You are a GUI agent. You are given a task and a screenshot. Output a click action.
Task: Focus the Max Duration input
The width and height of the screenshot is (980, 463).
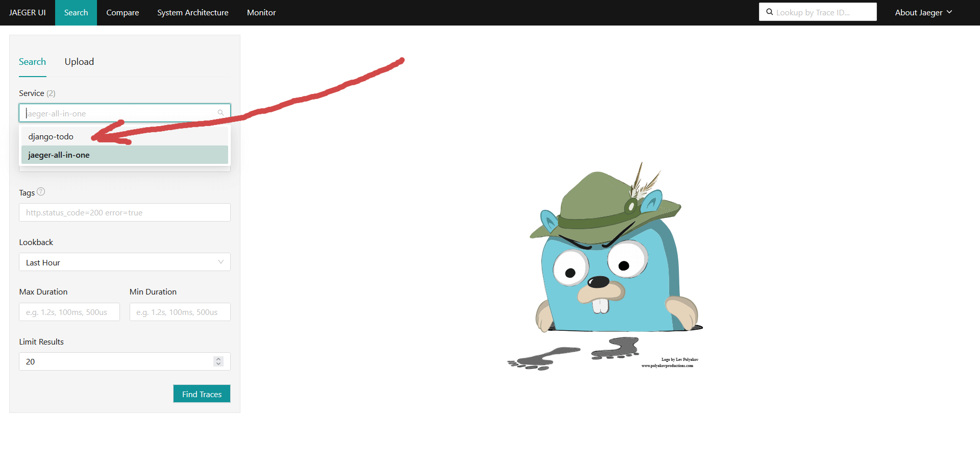tap(69, 312)
